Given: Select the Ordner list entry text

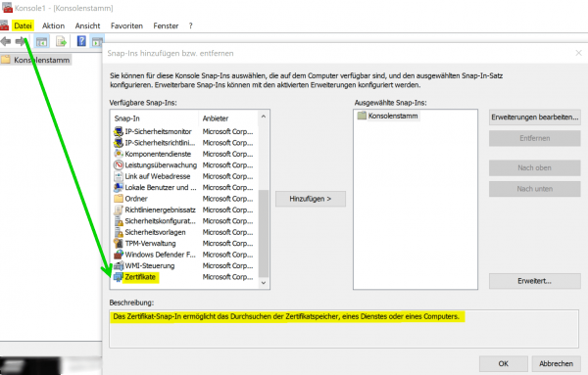Looking at the screenshot, I should click(x=136, y=199).
